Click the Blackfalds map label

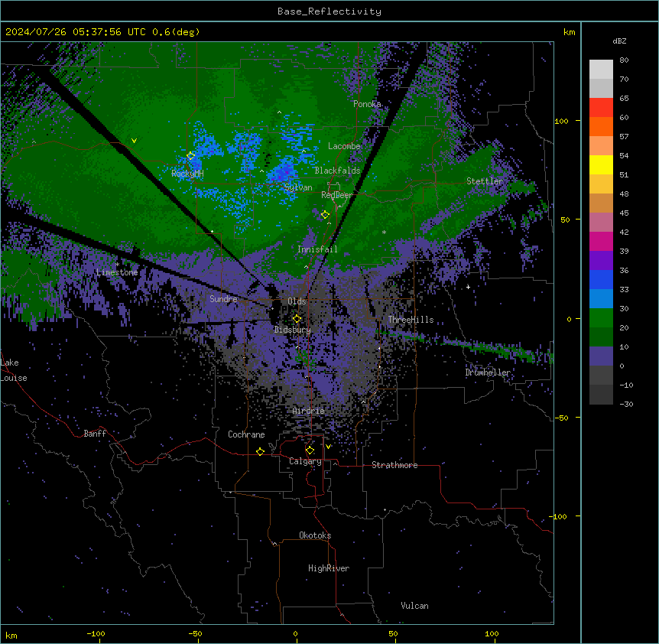pyautogui.click(x=337, y=171)
